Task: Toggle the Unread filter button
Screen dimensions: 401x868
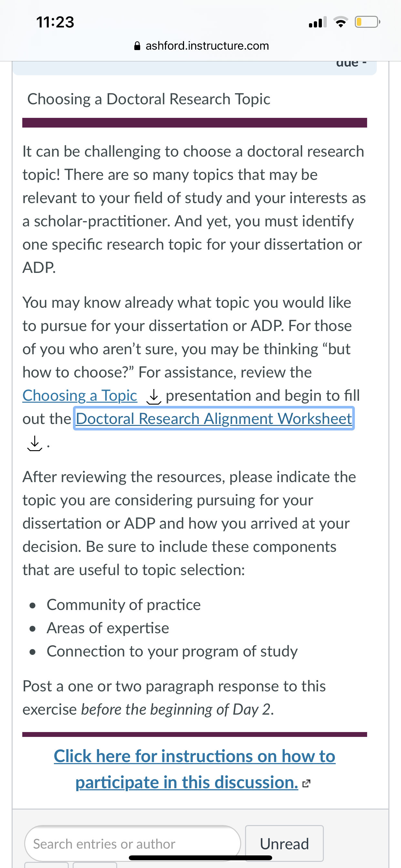Action: (284, 843)
